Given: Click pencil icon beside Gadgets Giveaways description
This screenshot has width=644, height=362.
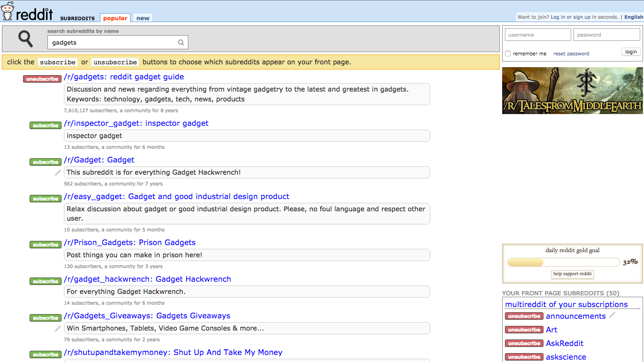Looking at the screenshot, I should (x=58, y=328).
